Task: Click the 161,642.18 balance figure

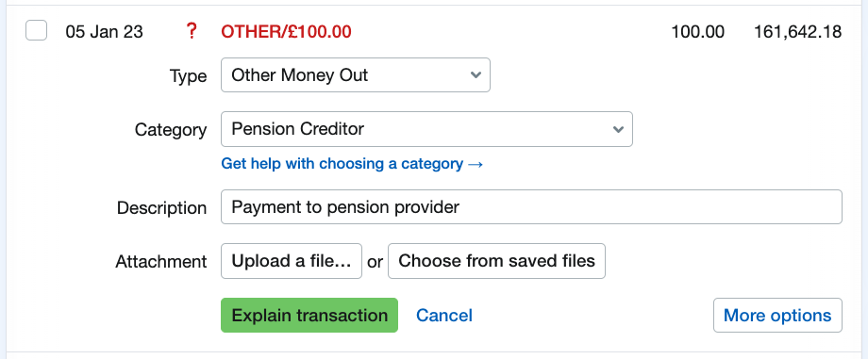Action: 797,31
